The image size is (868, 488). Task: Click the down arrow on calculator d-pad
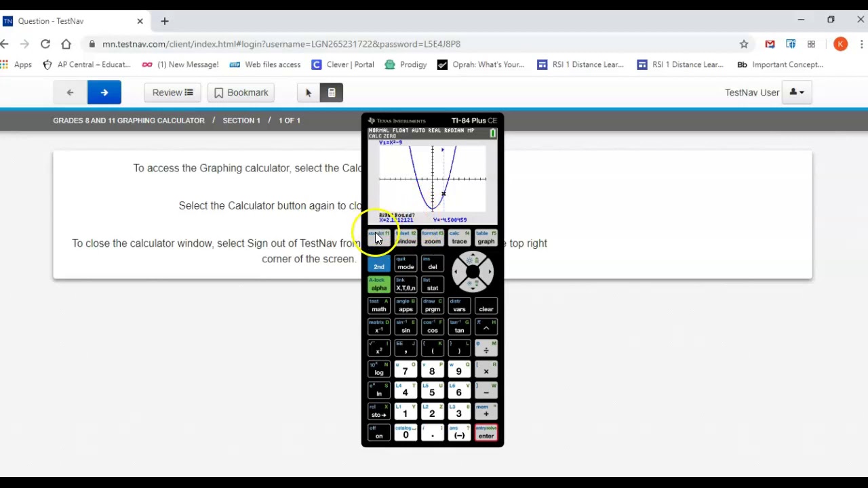pos(473,285)
